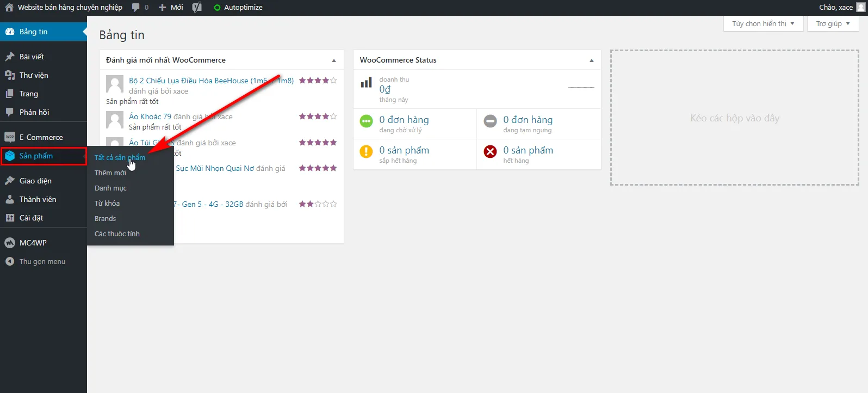Click the Phản hồi comment icon

[x=10, y=112]
